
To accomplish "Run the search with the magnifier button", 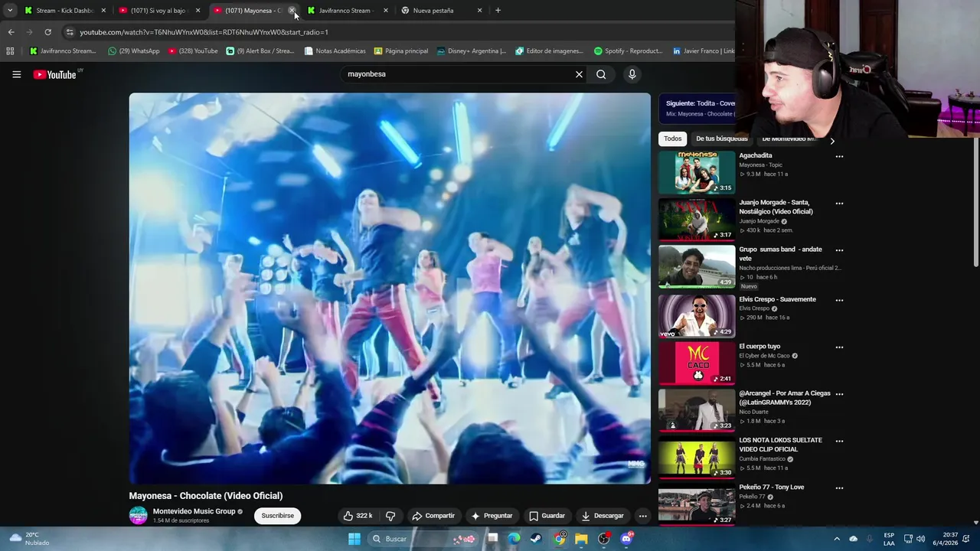I will 601,74.
